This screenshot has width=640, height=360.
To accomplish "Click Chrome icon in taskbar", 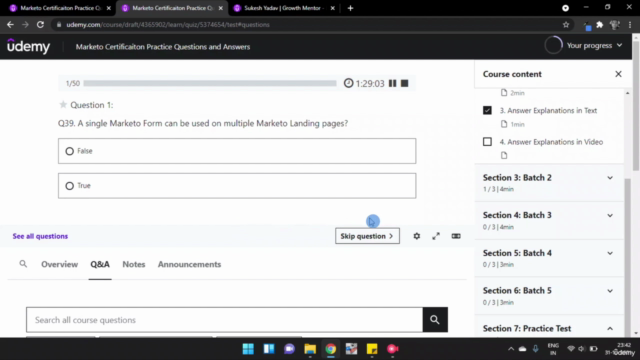I will tap(331, 349).
